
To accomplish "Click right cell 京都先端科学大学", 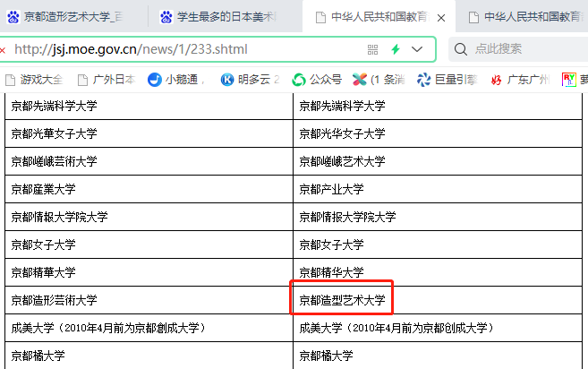I will point(438,106).
